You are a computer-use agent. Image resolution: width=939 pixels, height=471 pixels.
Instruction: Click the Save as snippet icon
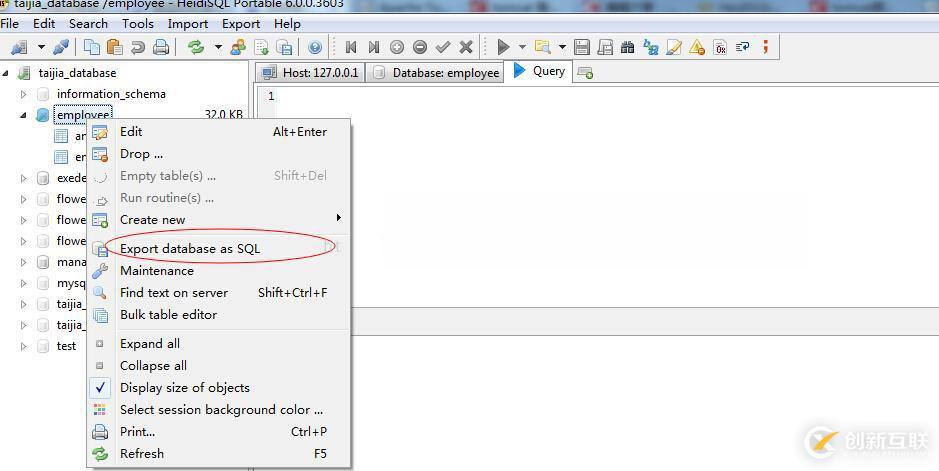[x=605, y=47]
